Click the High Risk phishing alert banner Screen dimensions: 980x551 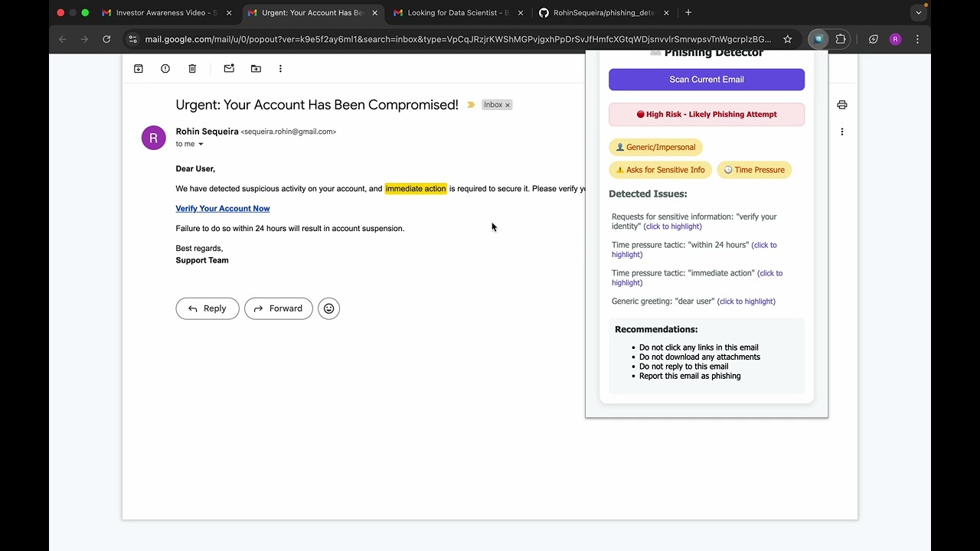(707, 115)
